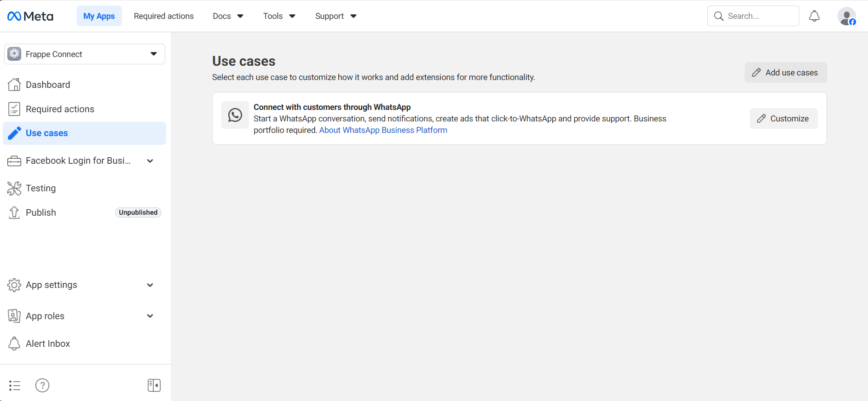The width and height of the screenshot is (868, 401).
Task: Collapse sidebar using the panel icon
Action: [154, 385]
